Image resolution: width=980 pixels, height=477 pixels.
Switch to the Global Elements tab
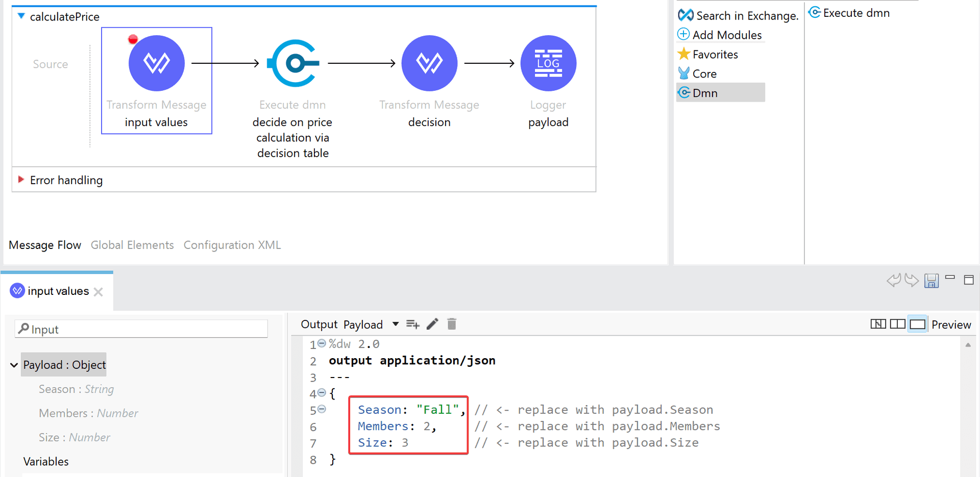[132, 245]
